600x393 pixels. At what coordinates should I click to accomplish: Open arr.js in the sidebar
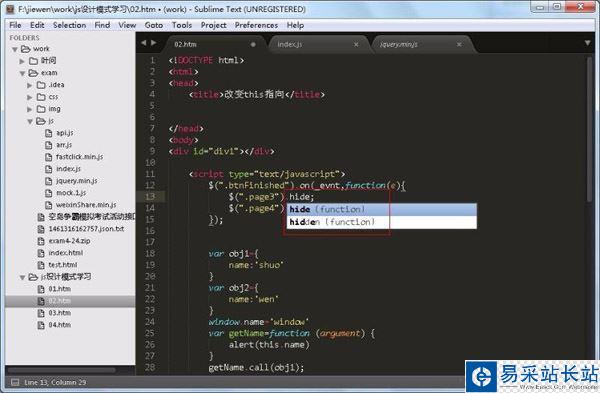point(64,145)
